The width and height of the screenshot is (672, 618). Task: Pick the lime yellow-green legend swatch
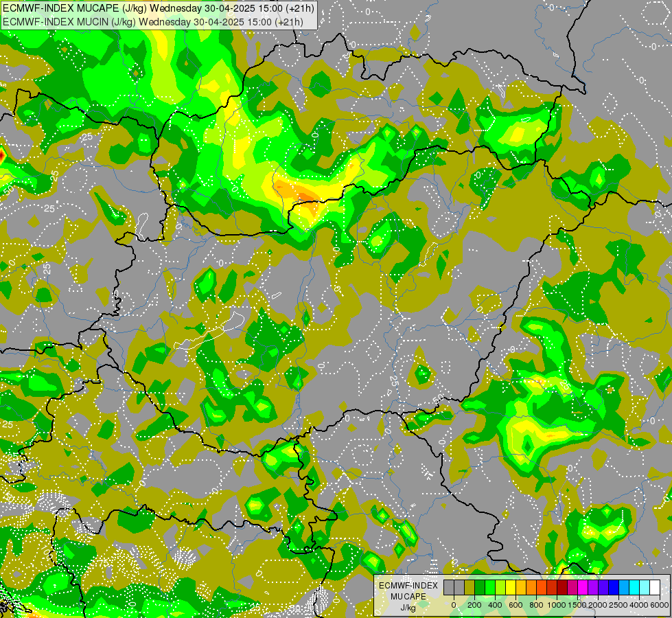[500, 587]
